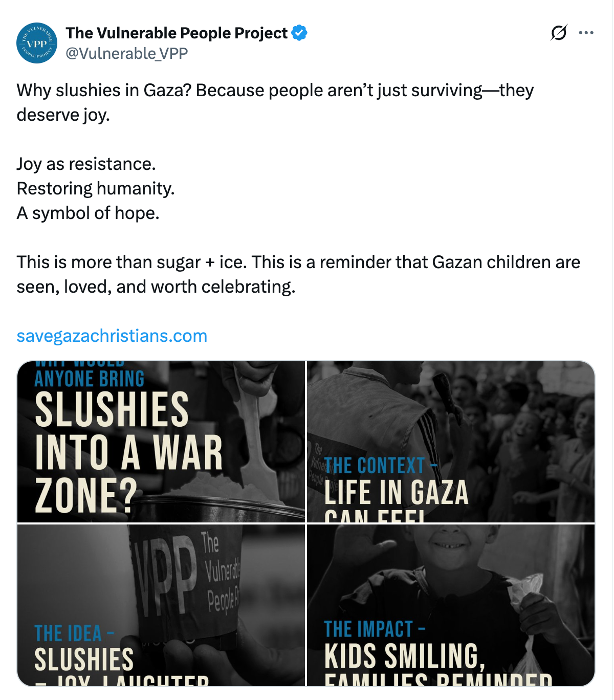View "The Impact – Kids Smiling" image
The image size is (614, 700).
coord(450,605)
